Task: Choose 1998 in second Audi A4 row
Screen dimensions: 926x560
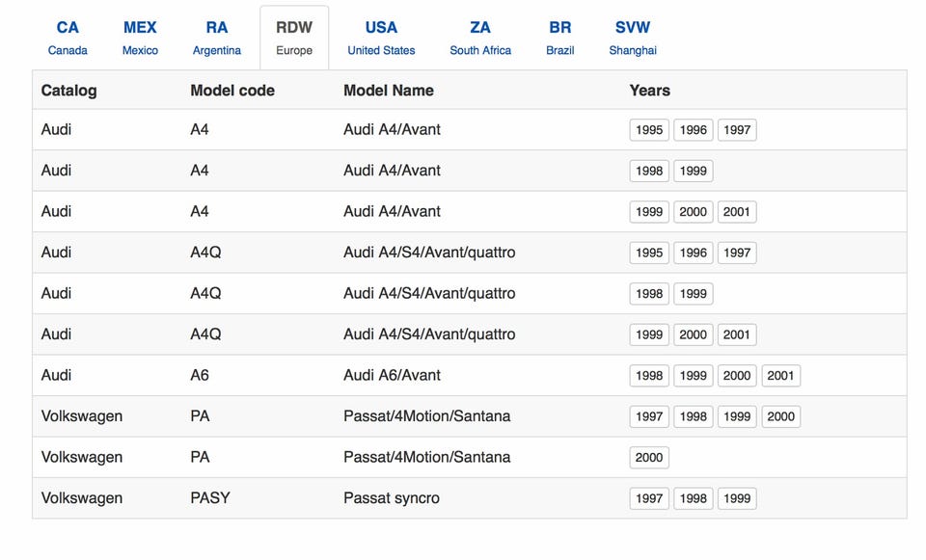Action: 649,171
